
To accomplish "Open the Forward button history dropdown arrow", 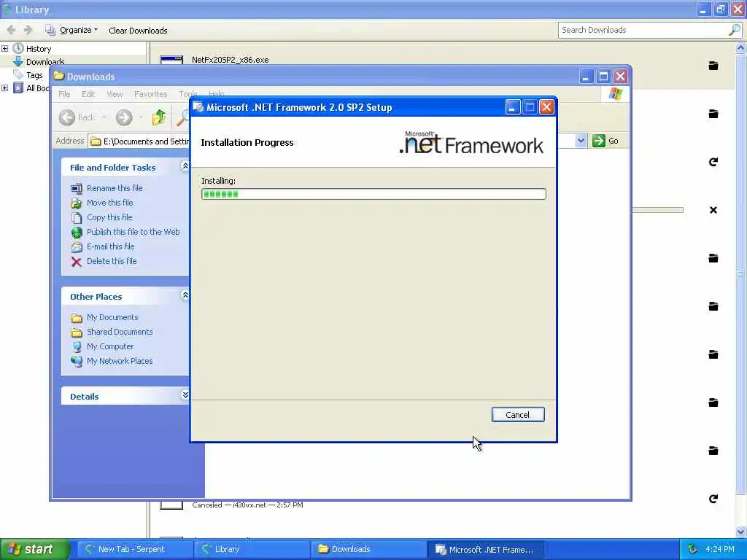I will (x=141, y=117).
